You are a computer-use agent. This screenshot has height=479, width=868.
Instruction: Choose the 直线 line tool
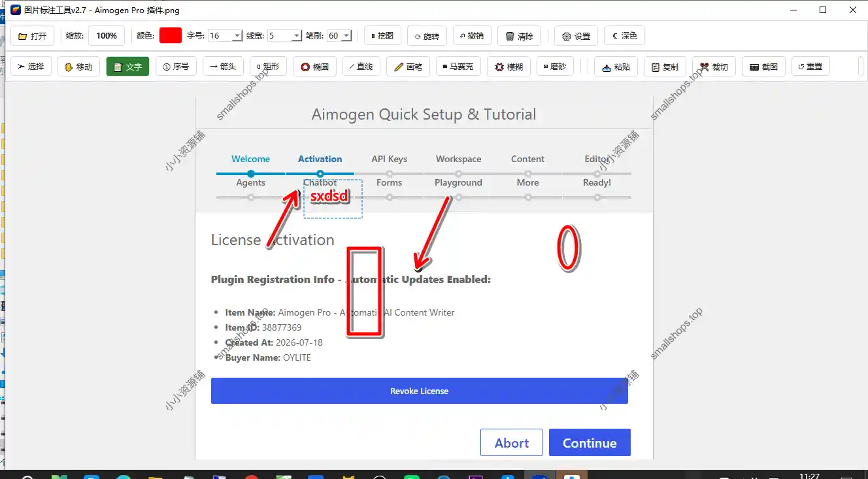point(361,67)
